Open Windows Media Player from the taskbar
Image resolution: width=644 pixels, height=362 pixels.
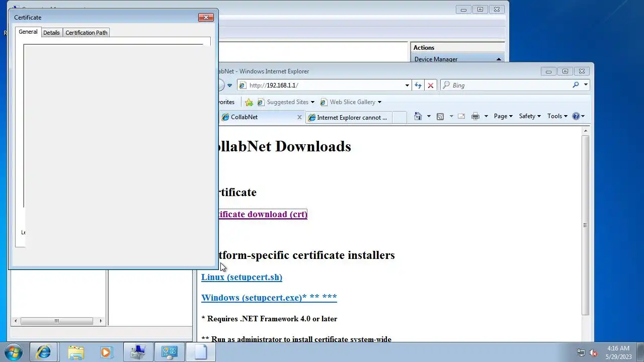pyautogui.click(x=106, y=352)
